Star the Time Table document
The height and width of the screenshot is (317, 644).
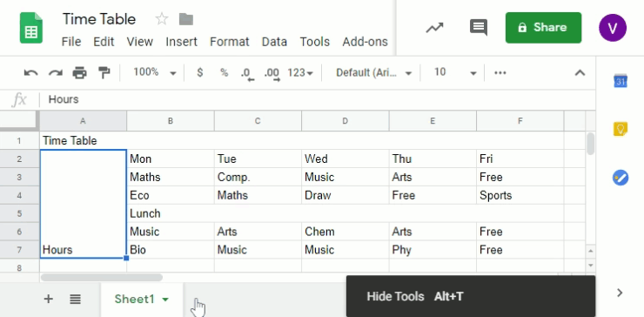tap(161, 19)
